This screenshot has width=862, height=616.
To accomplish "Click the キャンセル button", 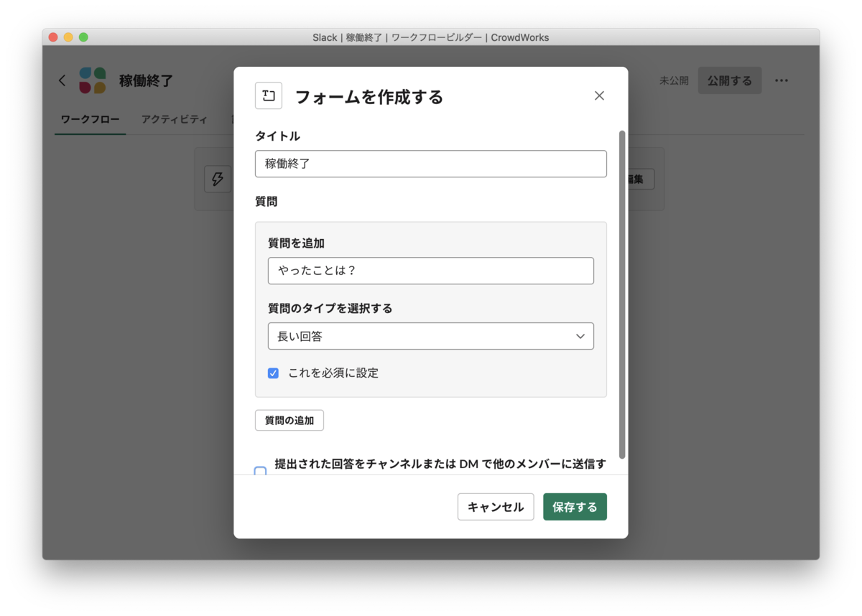I will click(496, 507).
